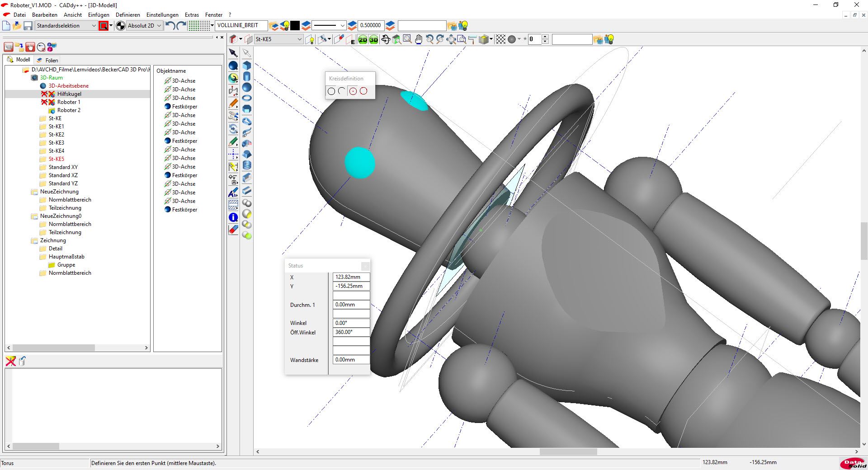Expand the St-KE5 work plane dropdown
The height and width of the screenshot is (470, 868).
[299, 40]
